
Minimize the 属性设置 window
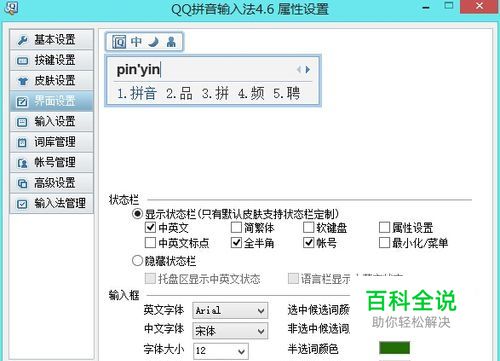tap(426, 7)
